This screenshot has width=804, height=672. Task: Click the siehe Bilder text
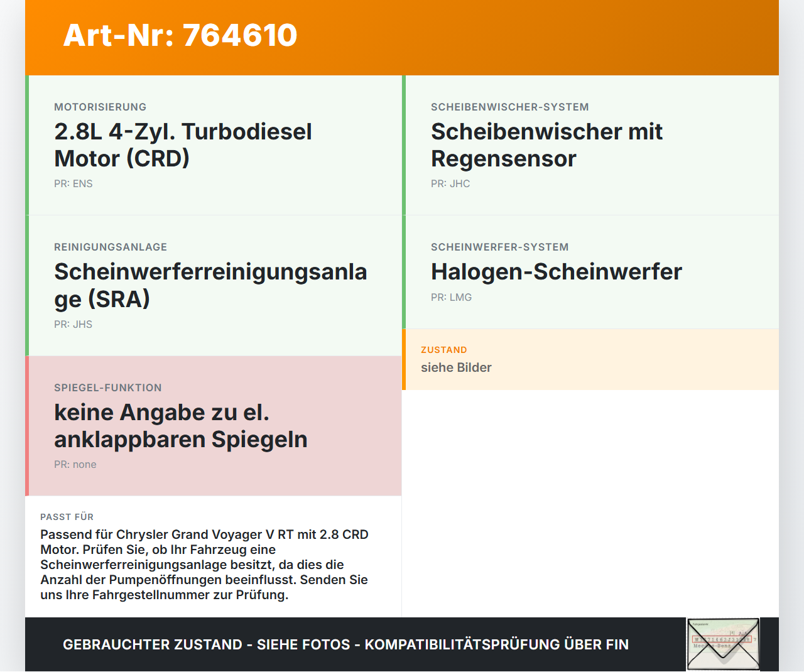click(x=456, y=367)
